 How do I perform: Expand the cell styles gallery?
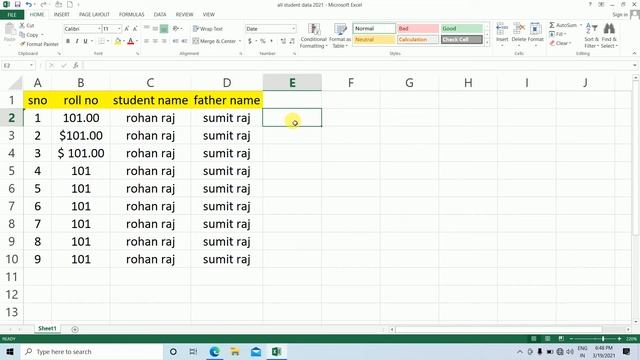coord(487,42)
